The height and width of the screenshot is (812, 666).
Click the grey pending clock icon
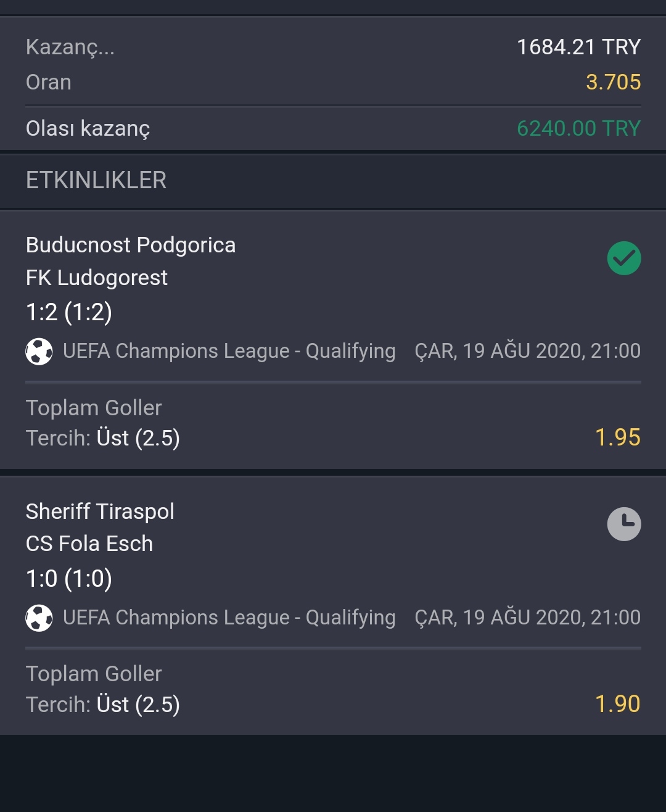pyautogui.click(x=624, y=524)
